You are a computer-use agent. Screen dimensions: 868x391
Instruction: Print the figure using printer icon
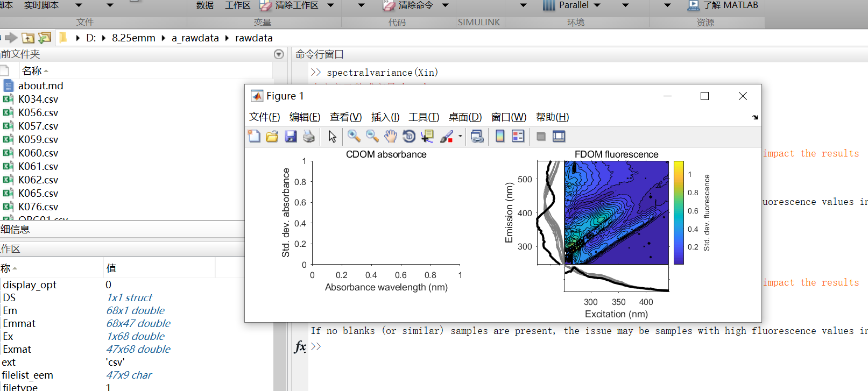309,137
